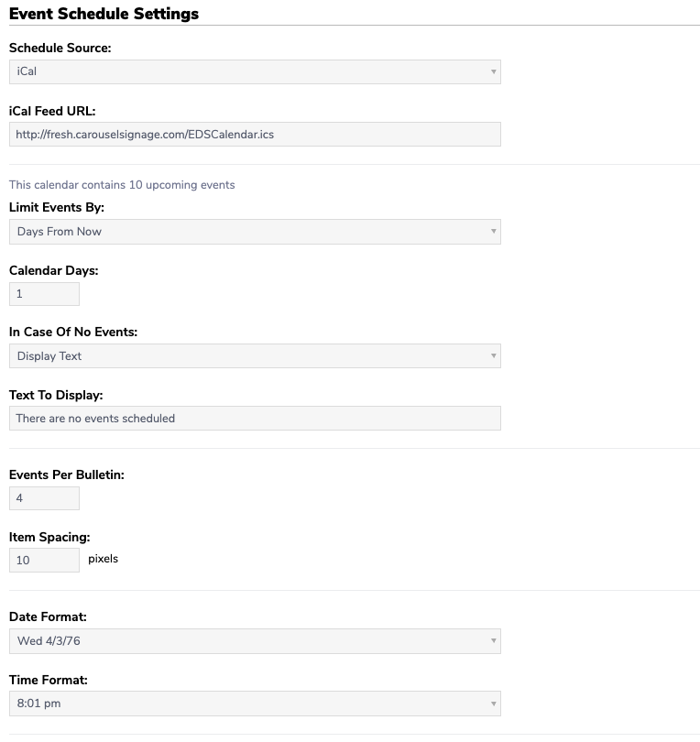Expand the Limit Events By dropdown
Image resolution: width=700 pixels, height=742 pixels.
[x=255, y=232]
